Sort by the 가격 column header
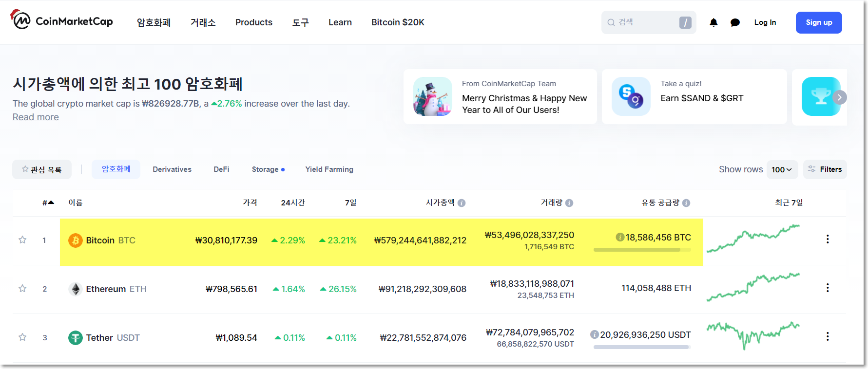 250,203
